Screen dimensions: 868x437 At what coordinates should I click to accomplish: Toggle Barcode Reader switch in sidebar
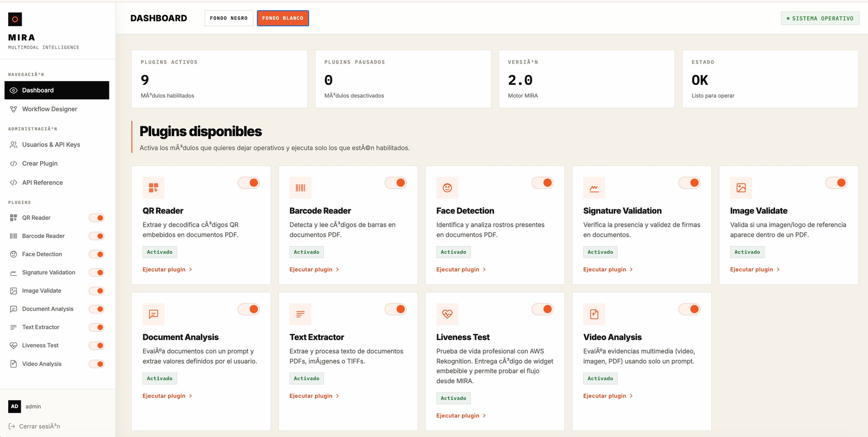(x=96, y=236)
